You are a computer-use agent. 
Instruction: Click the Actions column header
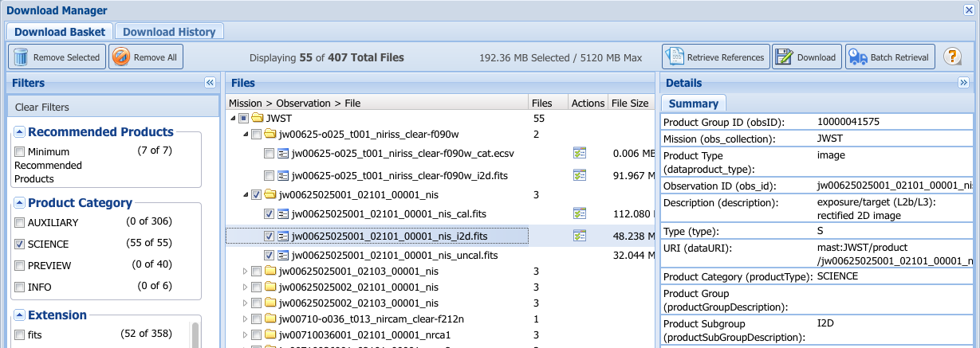coord(588,103)
